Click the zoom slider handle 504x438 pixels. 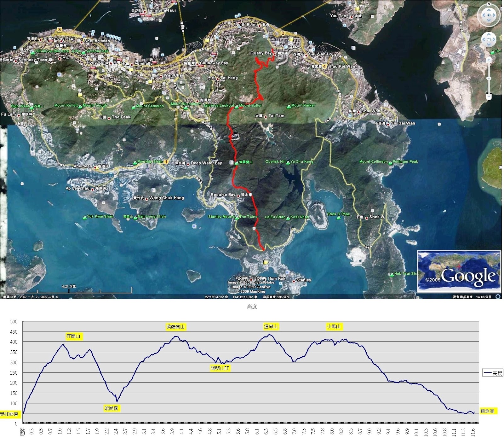[x=489, y=78]
